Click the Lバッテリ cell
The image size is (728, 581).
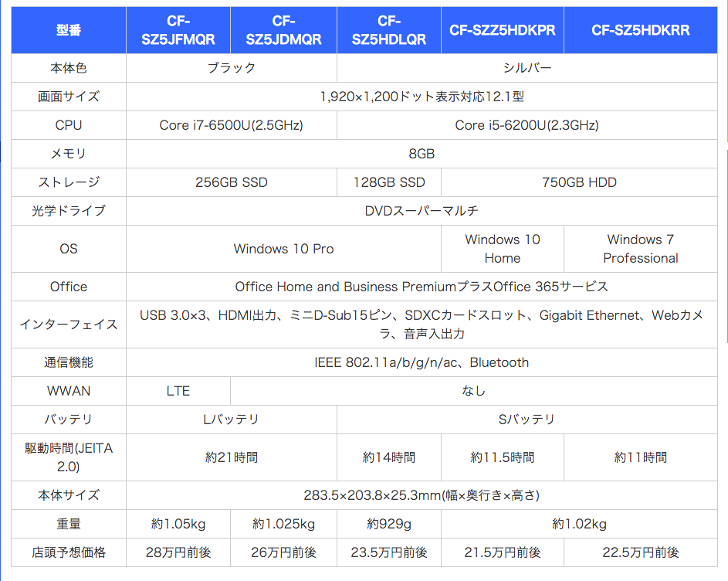[x=231, y=420]
